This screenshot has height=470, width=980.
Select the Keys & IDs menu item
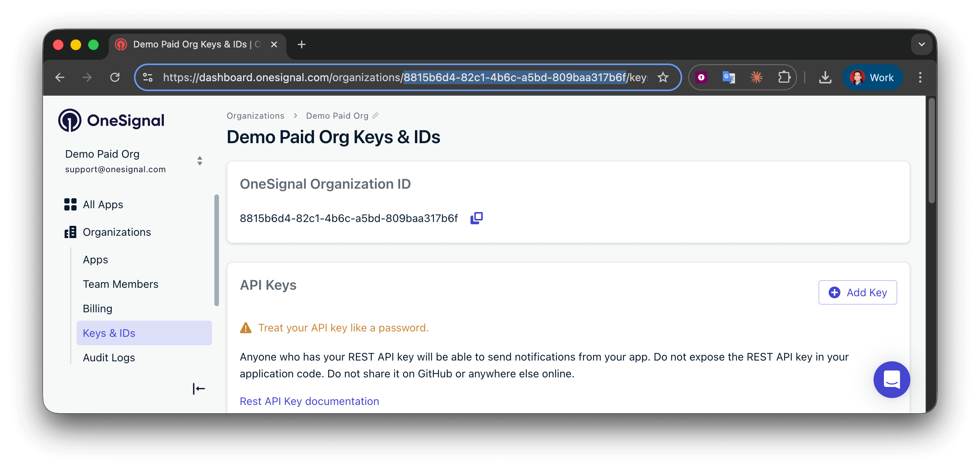109,333
